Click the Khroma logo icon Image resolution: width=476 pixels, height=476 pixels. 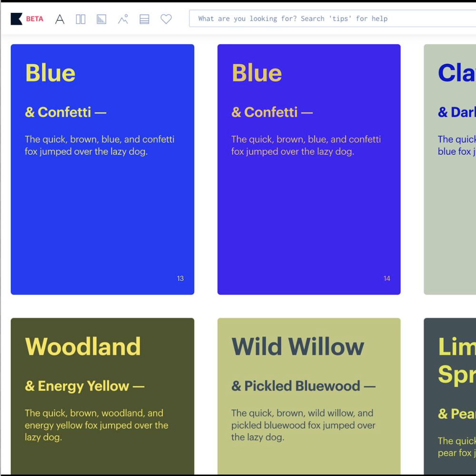(x=16, y=19)
